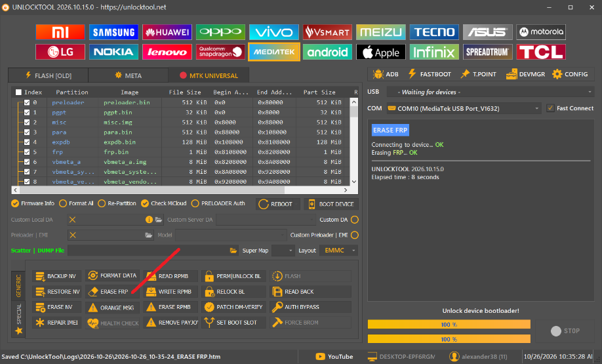602x364 pixels.
Task: Uncheck the preloader partition checkbox
Action: (27, 102)
